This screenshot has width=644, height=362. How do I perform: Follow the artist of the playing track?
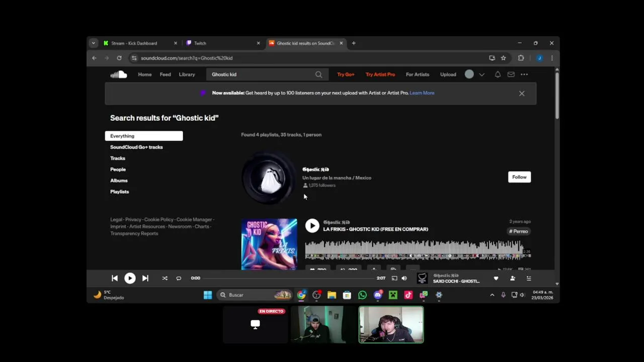(x=513, y=278)
